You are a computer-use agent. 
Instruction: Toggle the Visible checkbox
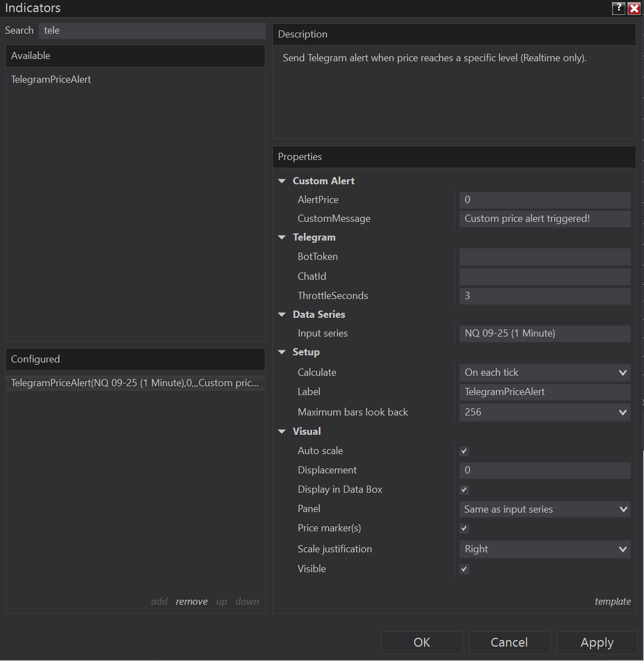[464, 569]
